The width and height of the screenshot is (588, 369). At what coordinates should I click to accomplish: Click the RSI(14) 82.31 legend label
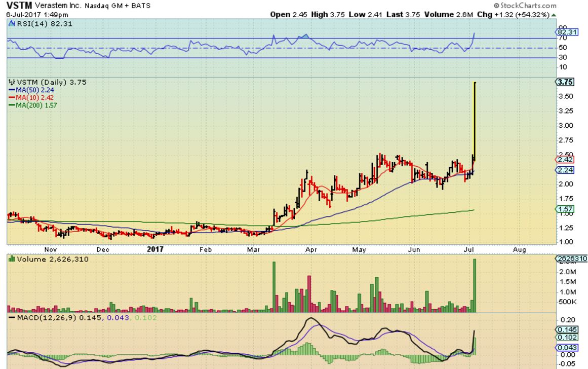click(45, 24)
